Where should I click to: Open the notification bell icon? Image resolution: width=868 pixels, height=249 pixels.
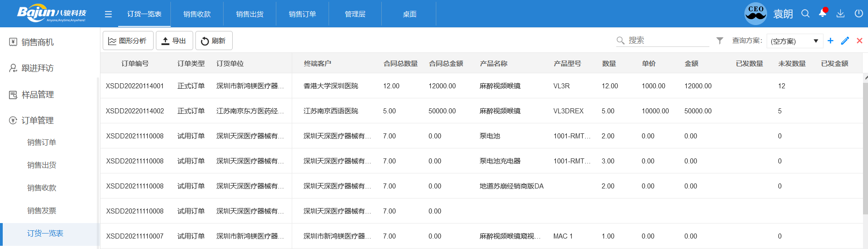[823, 13]
